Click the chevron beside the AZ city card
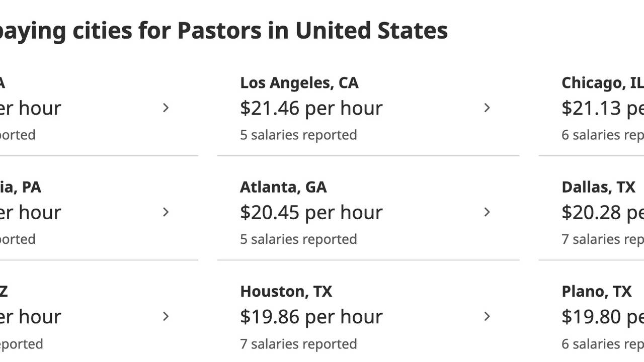 (166, 317)
